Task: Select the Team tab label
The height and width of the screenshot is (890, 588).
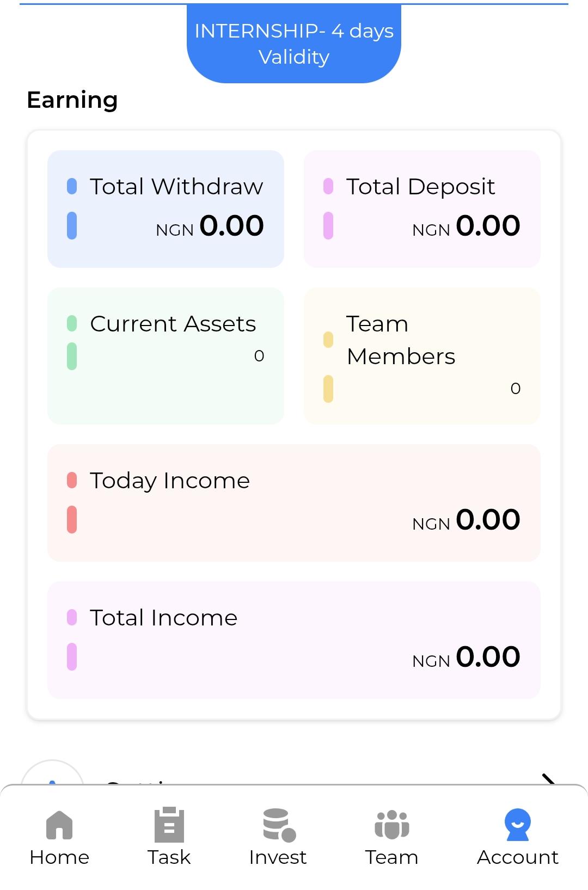Action: (391, 857)
